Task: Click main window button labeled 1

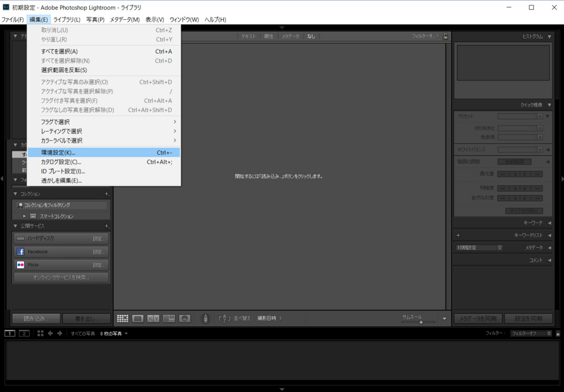Action: click(x=10, y=334)
